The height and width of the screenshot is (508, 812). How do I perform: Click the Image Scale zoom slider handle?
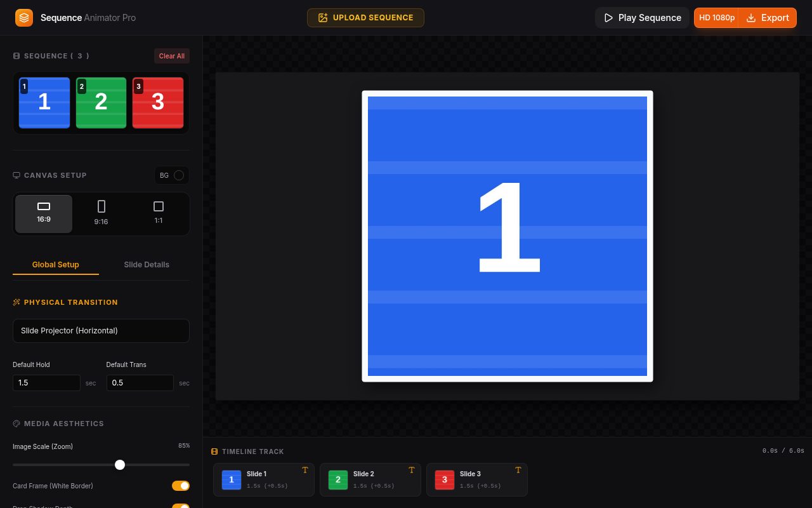point(120,465)
